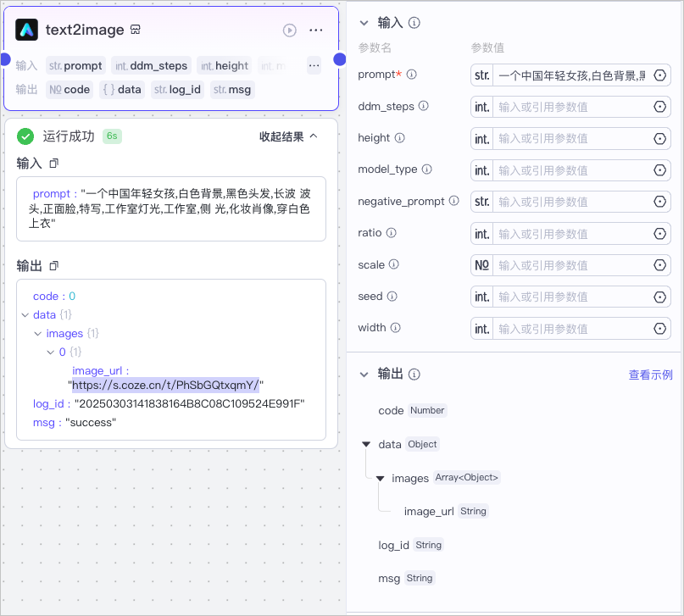This screenshot has width=684, height=616.
Task: Open variable reference picker for seed
Action: [659, 297]
